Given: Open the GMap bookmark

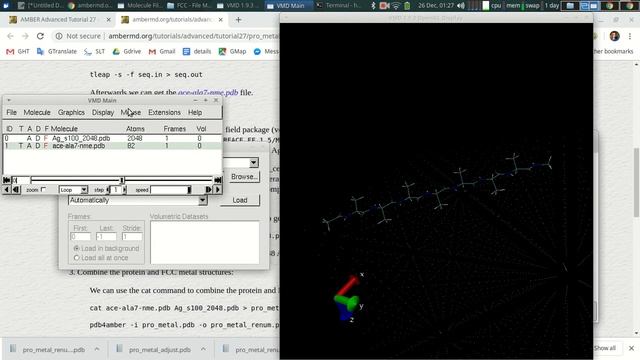Looking at the screenshot, I should coord(232,51).
